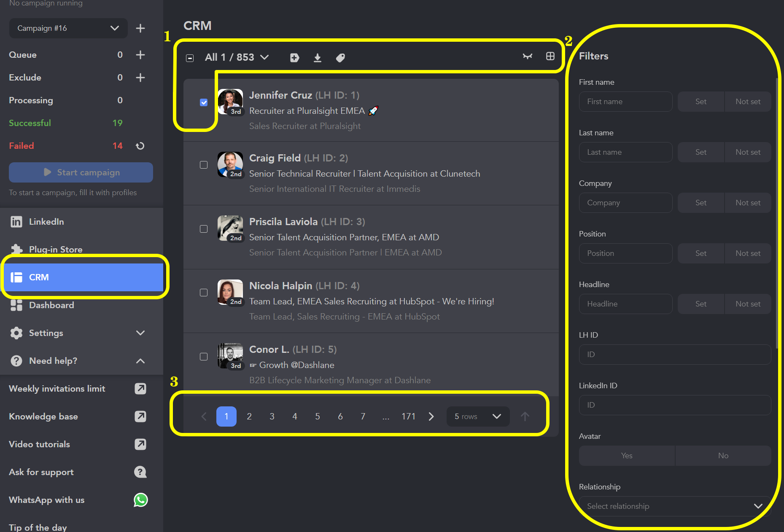Viewport: 784px width, 532px height.
Task: Open Knowledge base link
Action: tap(140, 416)
